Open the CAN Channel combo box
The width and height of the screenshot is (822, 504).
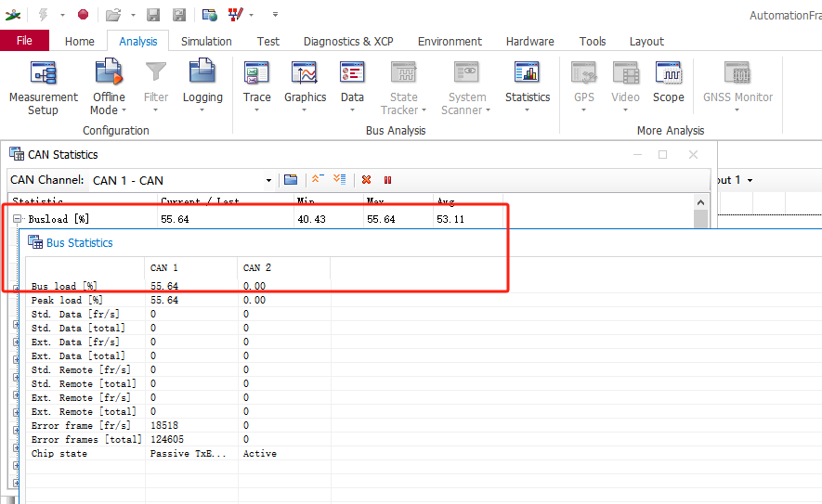(182, 180)
